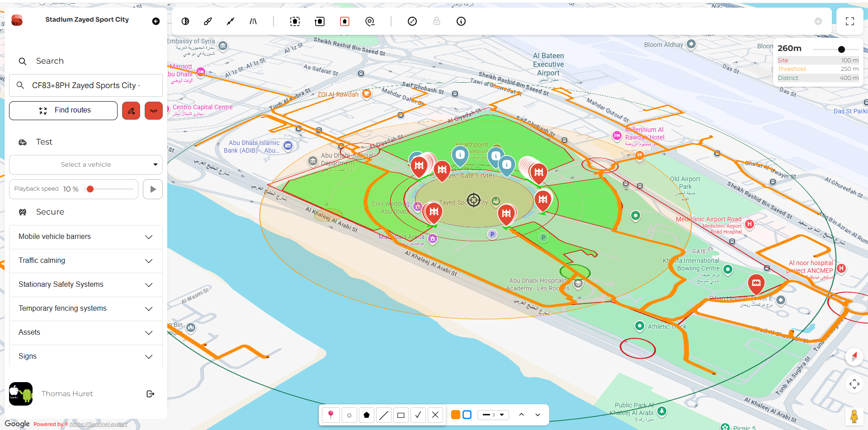Confirm drawing with checkmark tool
868x430 pixels.
[x=418, y=415]
